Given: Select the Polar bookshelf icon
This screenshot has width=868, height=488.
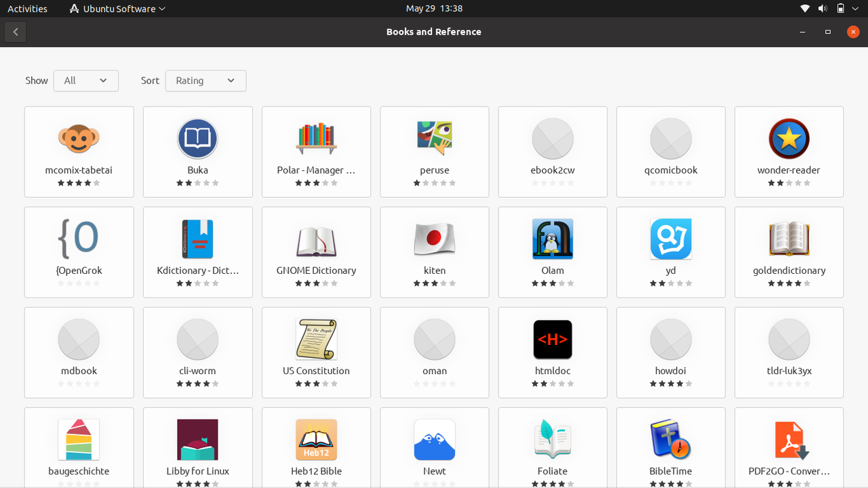Looking at the screenshot, I should coord(316,138).
